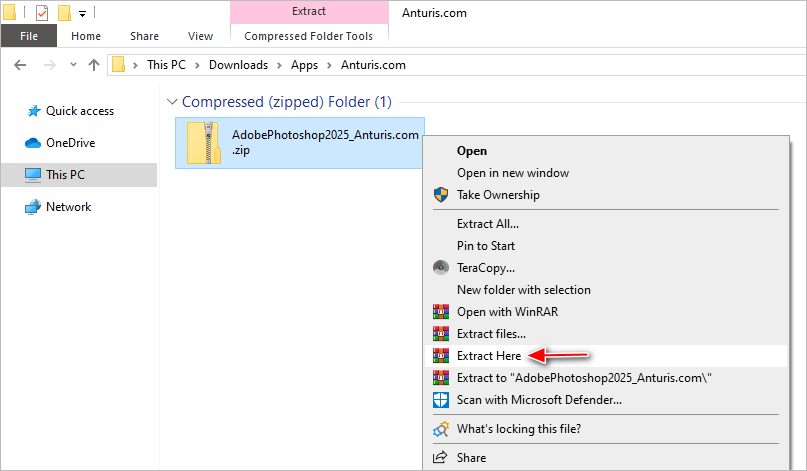Click the OneDrive cloud icon in the sidebar
The height and width of the screenshot is (471, 807).
[33, 143]
